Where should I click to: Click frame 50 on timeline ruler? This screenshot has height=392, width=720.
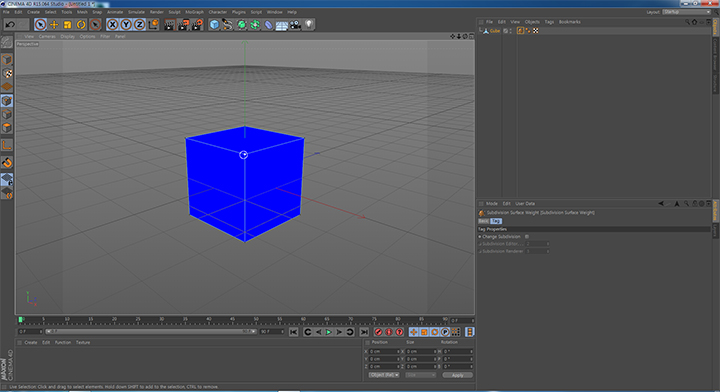tap(256, 319)
